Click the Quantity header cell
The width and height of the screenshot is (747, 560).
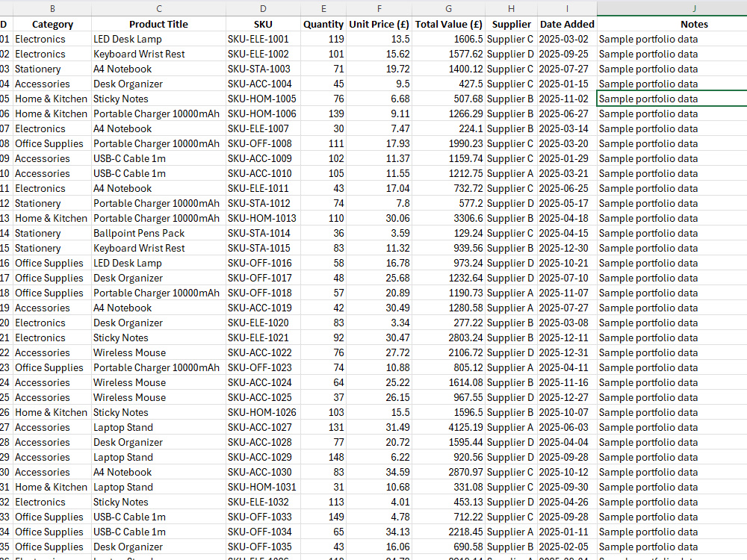tap(323, 25)
